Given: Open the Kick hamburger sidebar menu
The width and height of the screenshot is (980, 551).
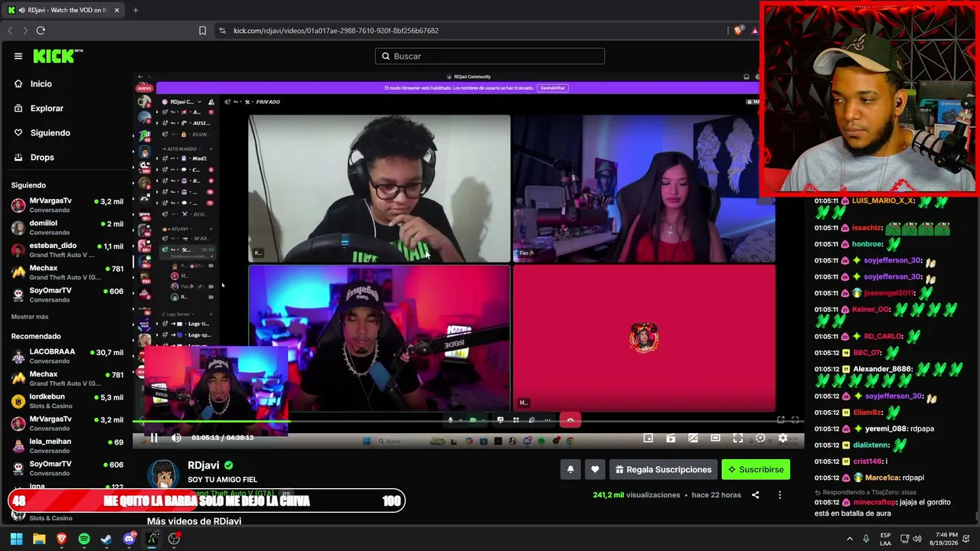Looking at the screenshot, I should pos(18,56).
